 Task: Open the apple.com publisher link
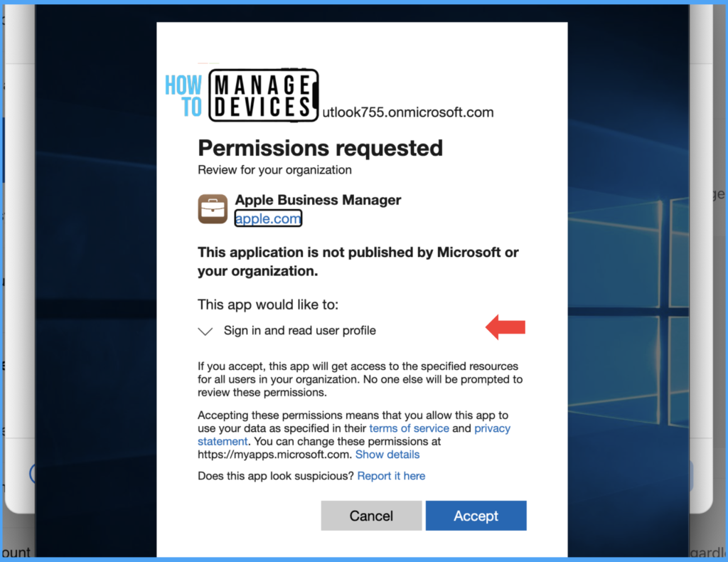[268, 218]
